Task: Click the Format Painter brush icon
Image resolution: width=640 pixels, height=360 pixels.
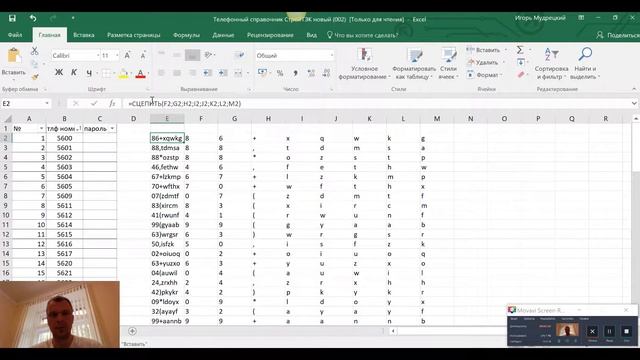Action: click(35, 77)
